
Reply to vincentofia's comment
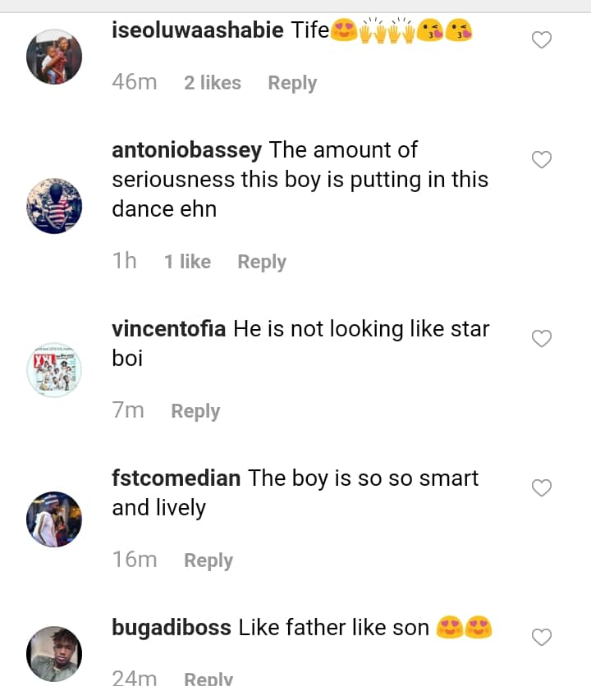tap(195, 411)
